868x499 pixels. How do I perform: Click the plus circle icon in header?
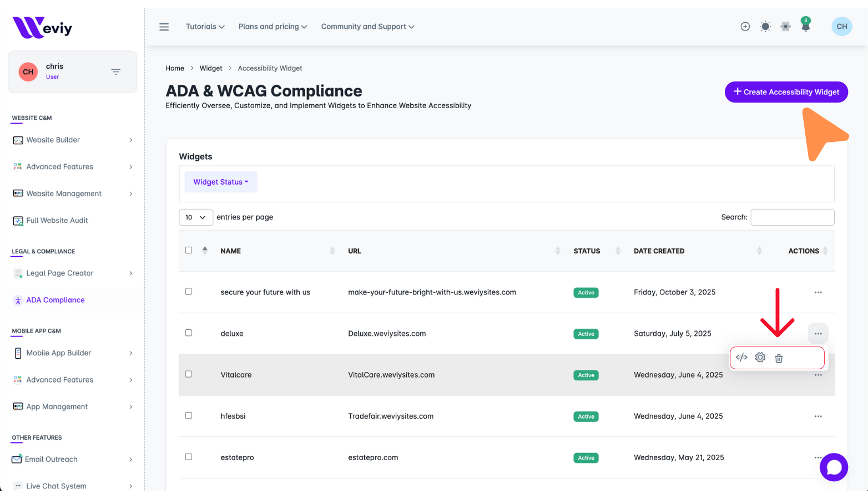[x=745, y=27]
